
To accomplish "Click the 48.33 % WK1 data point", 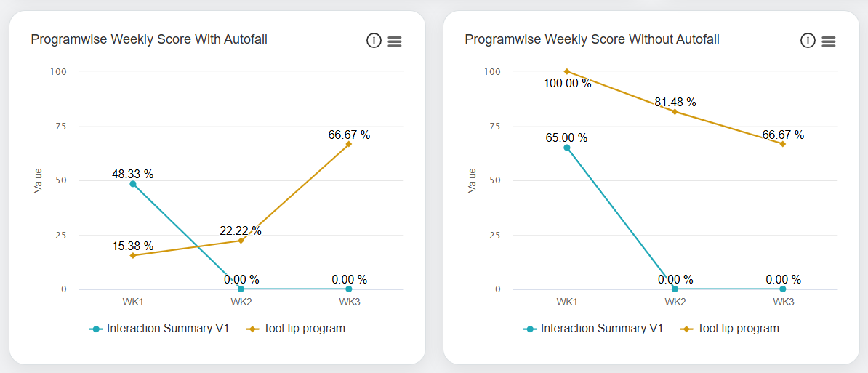I will click(x=133, y=184).
